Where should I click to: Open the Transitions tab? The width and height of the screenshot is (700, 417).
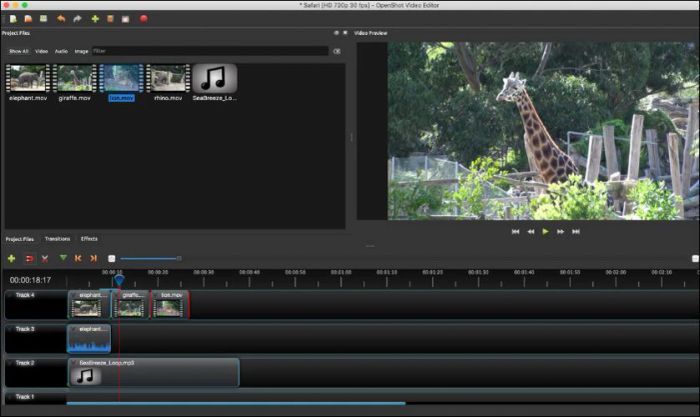coord(57,239)
